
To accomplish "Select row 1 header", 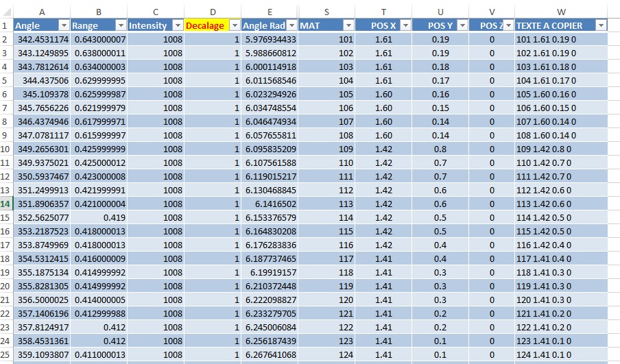I will point(6,25).
